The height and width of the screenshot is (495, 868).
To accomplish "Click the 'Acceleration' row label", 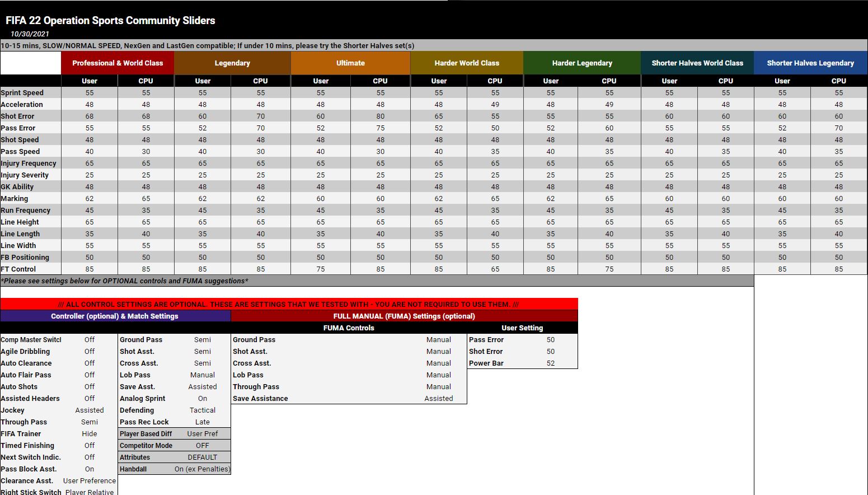I will [22, 105].
